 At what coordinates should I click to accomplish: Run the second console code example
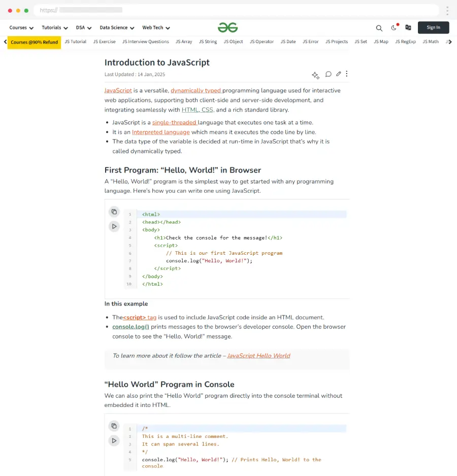[114, 440]
